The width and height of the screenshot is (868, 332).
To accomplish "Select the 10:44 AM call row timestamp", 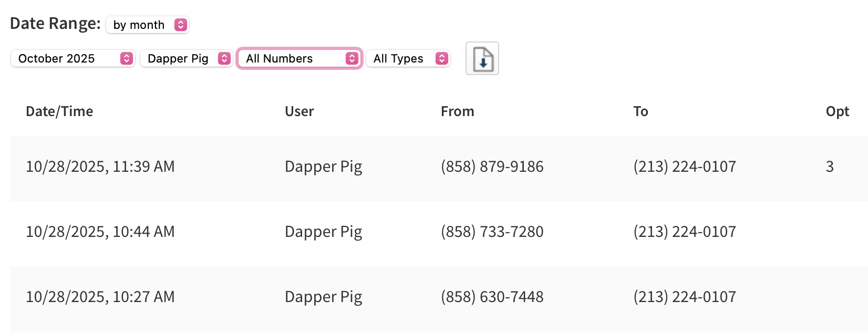I will click(x=100, y=232).
